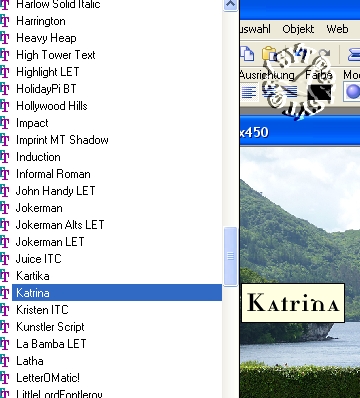Screen dimensions: 360x398
Task: Click the Copy toolbar icon
Action: tap(247, 54)
